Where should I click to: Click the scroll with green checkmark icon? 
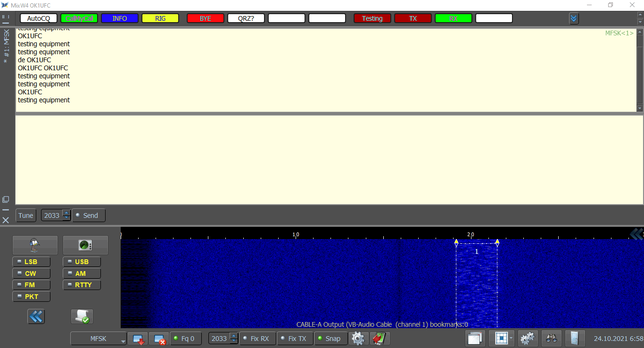82,316
